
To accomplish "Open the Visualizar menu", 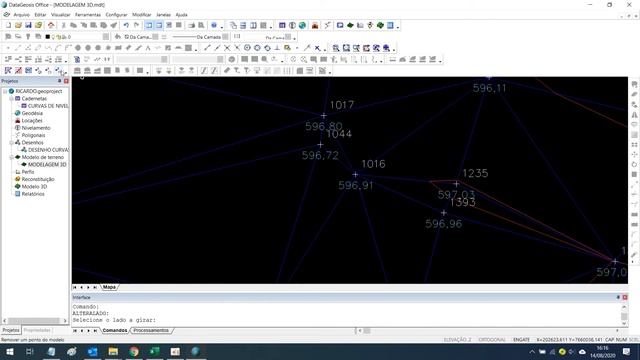I will tap(60, 15).
